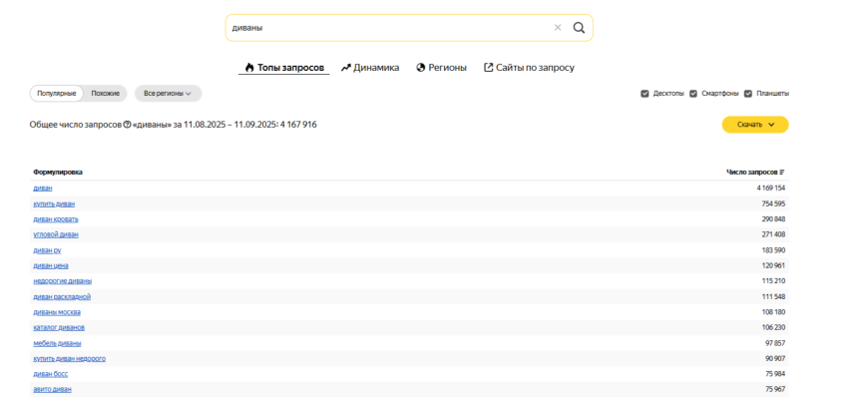The height and width of the screenshot is (399, 868).
Task: Click the magnifier search icon
Action: click(579, 28)
